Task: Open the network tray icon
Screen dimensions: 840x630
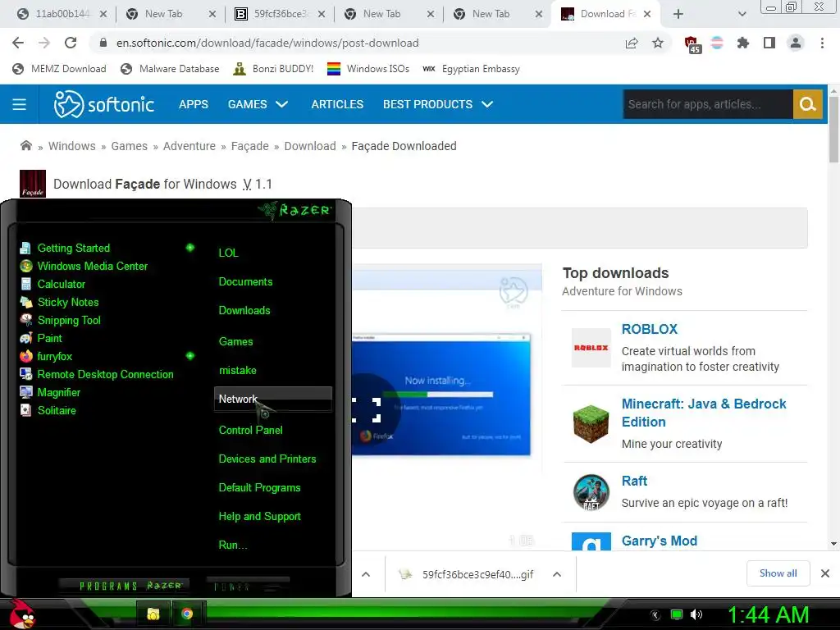Action: point(677,614)
